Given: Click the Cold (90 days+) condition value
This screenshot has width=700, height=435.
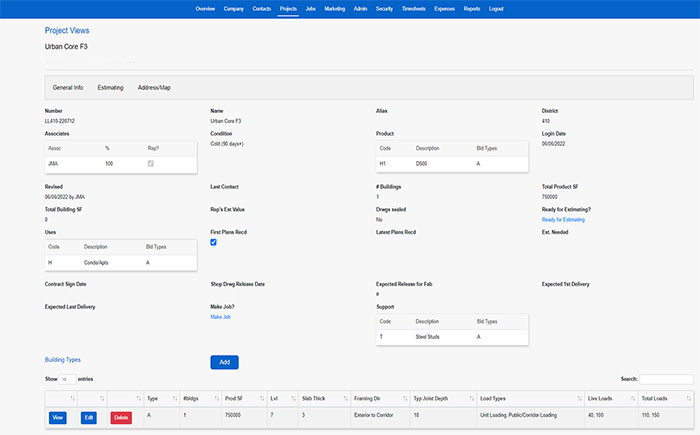Looking at the screenshot, I should (227, 144).
